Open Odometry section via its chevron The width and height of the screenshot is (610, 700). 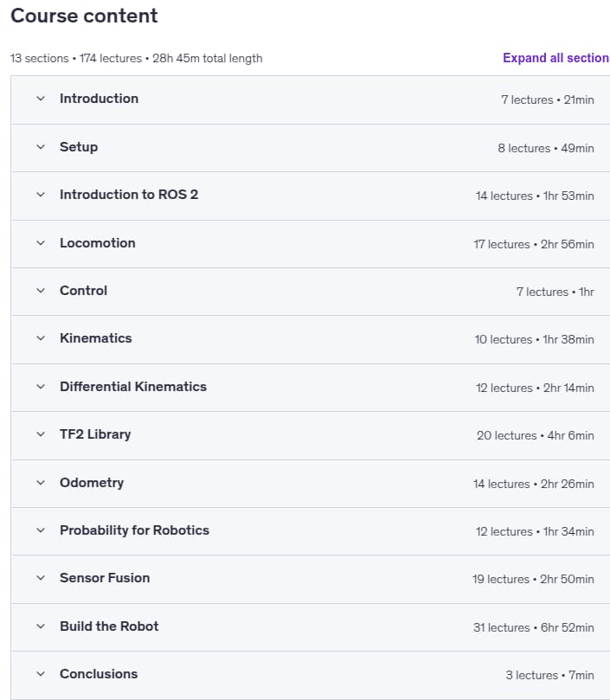point(41,483)
